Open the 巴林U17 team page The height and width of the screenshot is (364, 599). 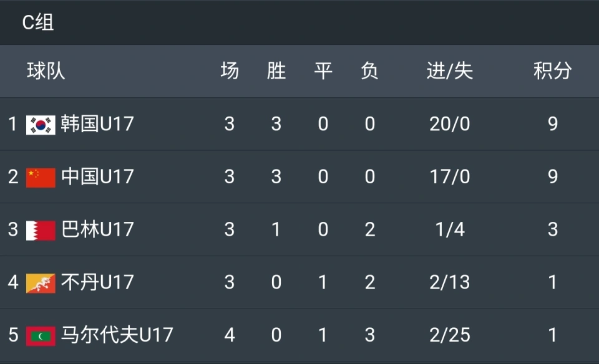click(97, 229)
